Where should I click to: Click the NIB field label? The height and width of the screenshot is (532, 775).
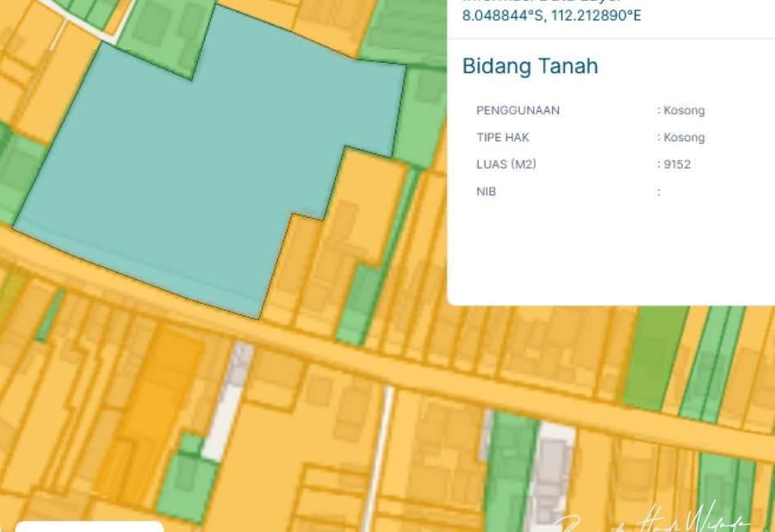click(486, 191)
